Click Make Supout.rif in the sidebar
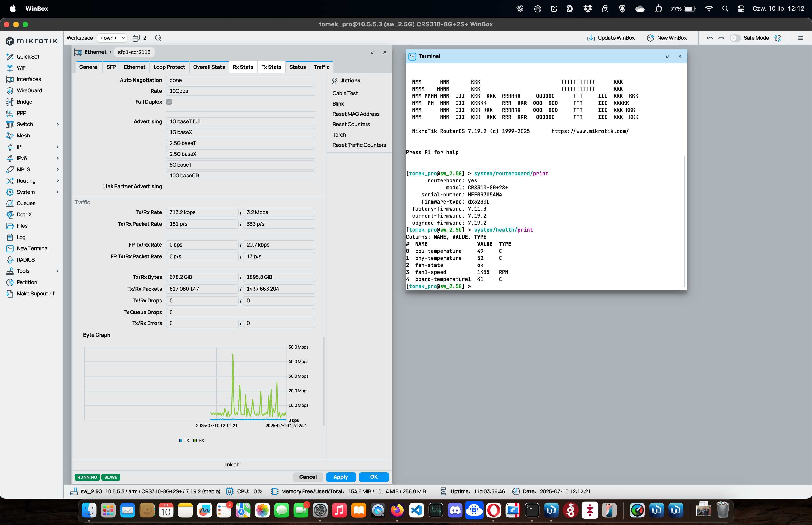The width and height of the screenshot is (812, 525). point(35,294)
